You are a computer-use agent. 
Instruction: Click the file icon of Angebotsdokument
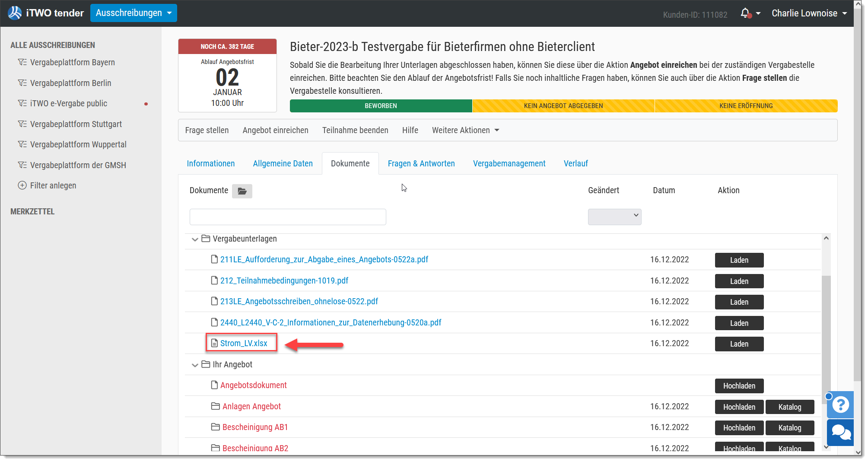coord(214,385)
